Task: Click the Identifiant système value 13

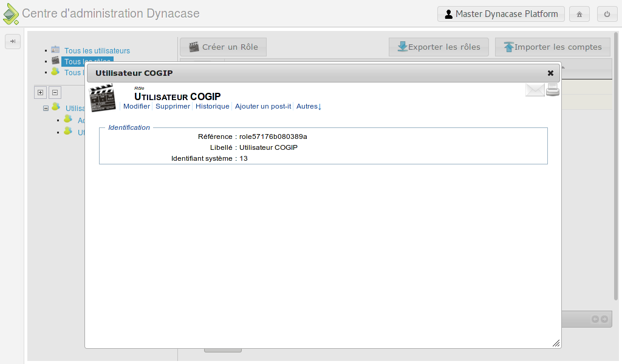Action: click(243, 158)
